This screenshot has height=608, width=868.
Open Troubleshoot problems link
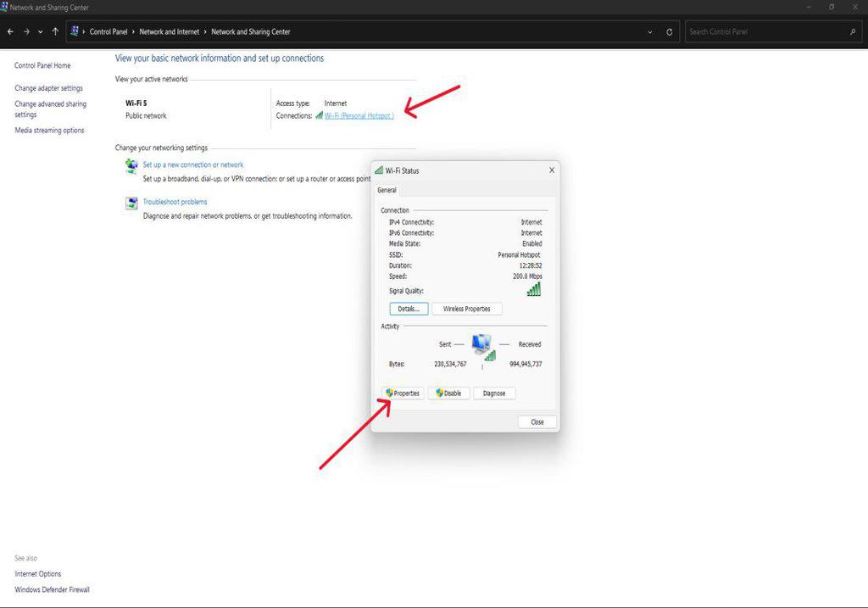tap(175, 202)
